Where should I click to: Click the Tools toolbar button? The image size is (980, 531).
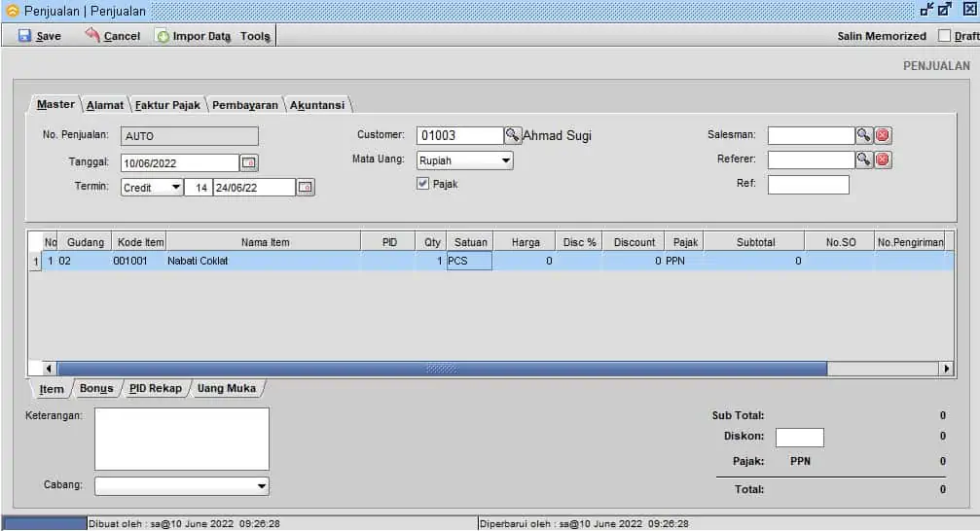[x=255, y=36]
